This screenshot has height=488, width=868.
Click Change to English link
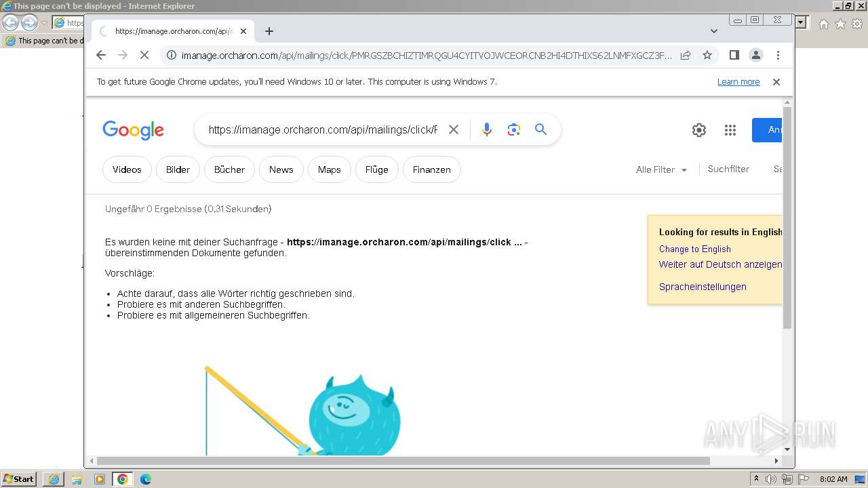click(694, 249)
